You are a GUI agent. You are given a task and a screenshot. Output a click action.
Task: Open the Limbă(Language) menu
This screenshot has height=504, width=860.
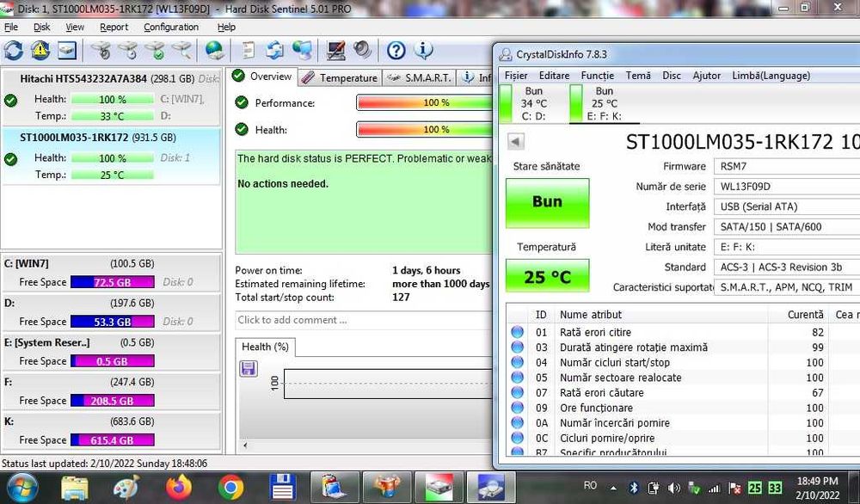[x=771, y=75]
